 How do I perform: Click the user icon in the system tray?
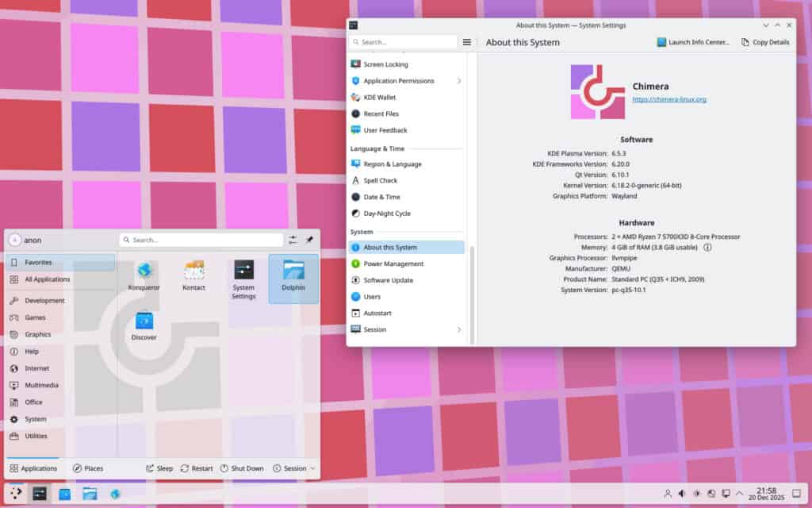tap(668, 493)
